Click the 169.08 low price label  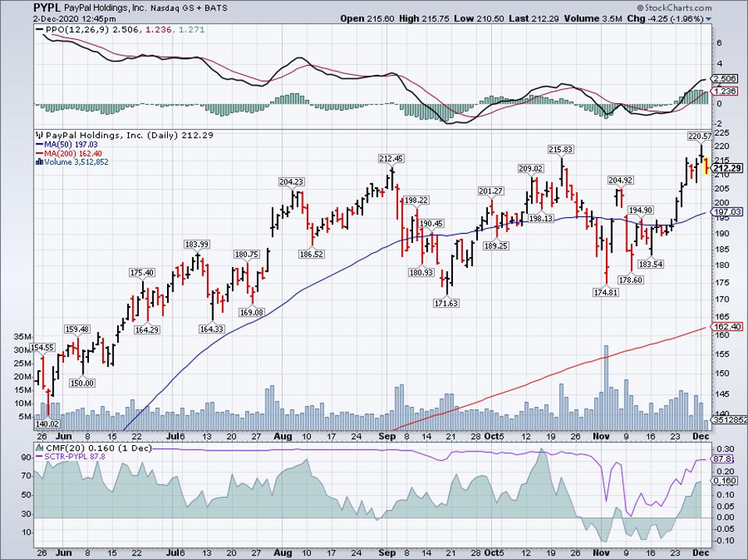tap(251, 312)
